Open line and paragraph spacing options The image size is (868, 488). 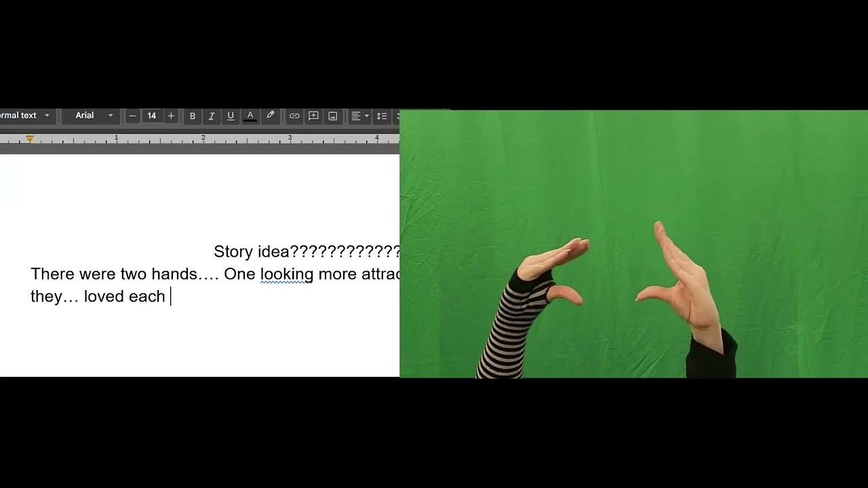(382, 116)
